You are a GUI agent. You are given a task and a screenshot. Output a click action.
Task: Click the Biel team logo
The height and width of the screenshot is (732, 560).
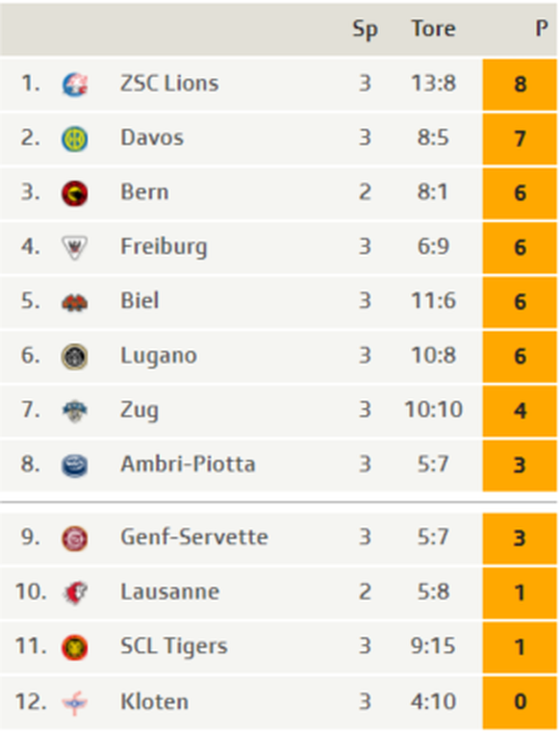[x=75, y=302]
